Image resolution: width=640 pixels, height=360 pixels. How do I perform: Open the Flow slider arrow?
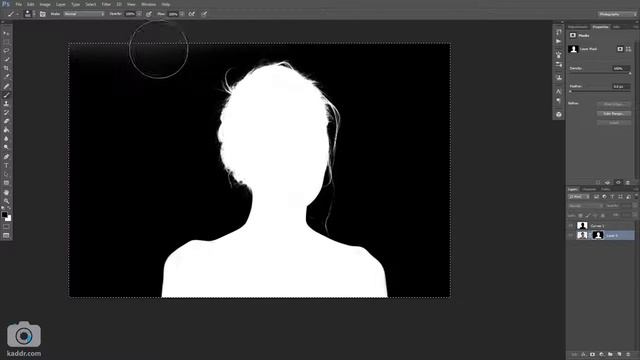pos(182,14)
